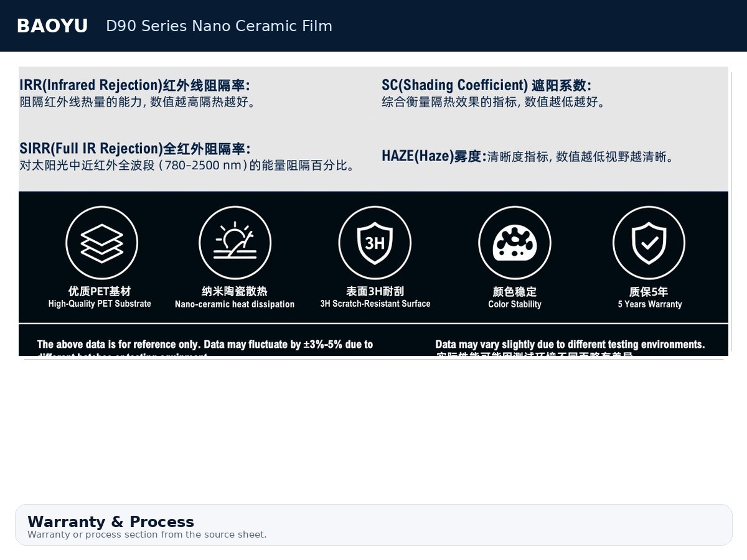This screenshot has height=560, width=747.
Task: Click the High-Quality PET Substrate label
Action: tap(100, 304)
